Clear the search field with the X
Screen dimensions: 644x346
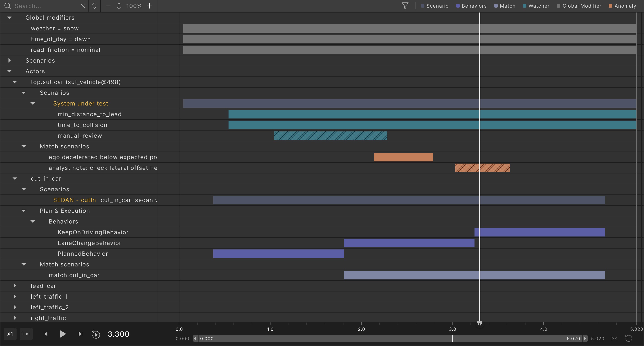coord(83,6)
